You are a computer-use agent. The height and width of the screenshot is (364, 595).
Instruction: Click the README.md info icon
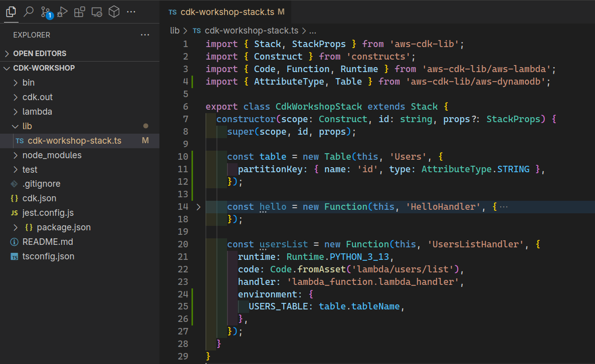(15, 242)
